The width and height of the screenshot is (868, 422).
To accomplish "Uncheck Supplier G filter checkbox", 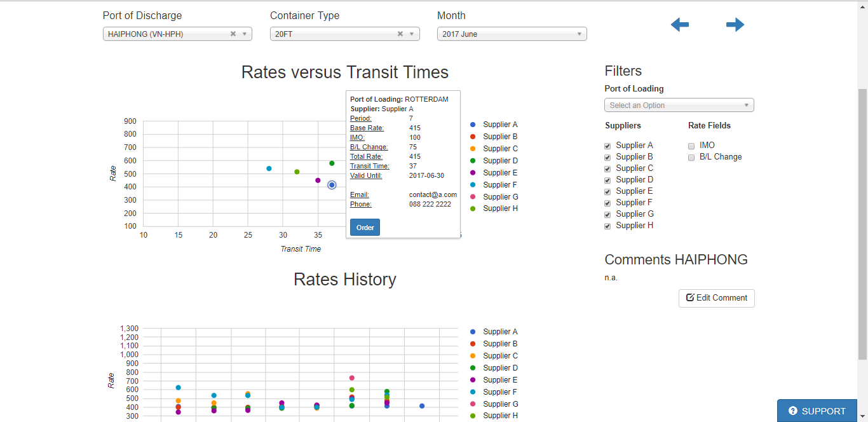I will (607, 215).
